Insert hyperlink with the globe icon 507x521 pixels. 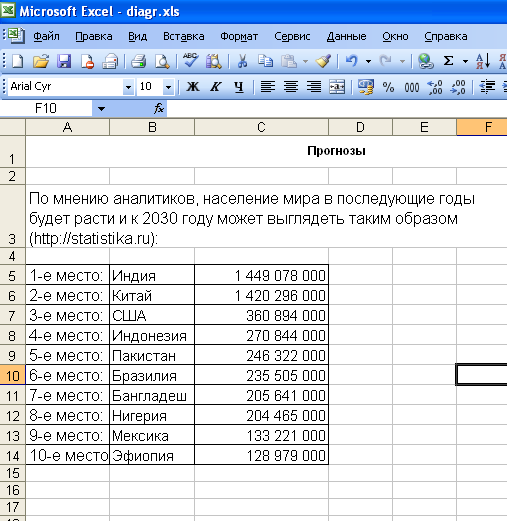tap(426, 61)
